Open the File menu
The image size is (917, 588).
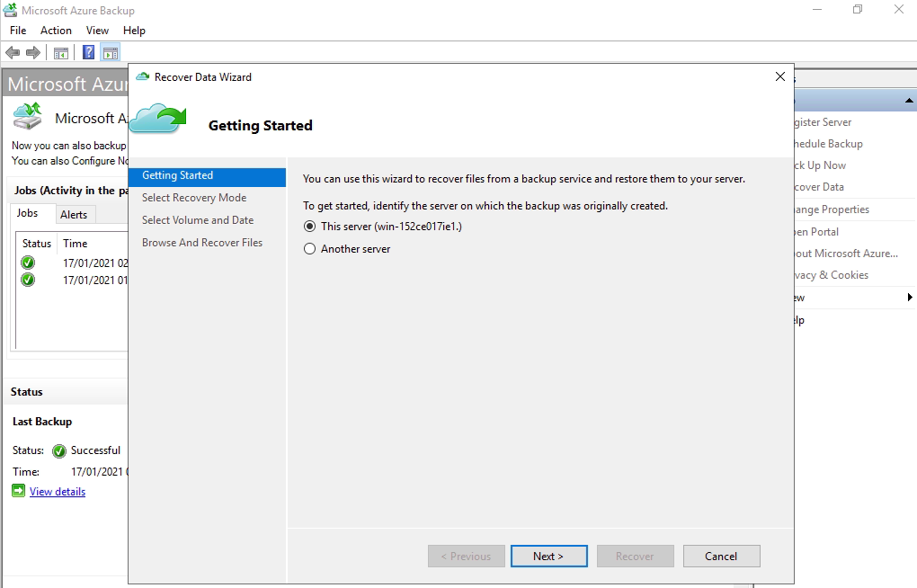click(18, 31)
